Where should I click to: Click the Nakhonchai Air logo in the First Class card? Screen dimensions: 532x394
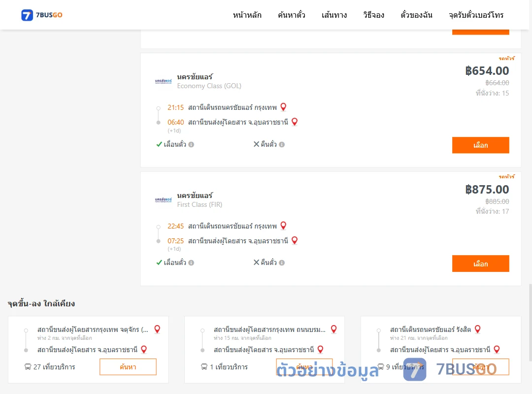coord(163,200)
